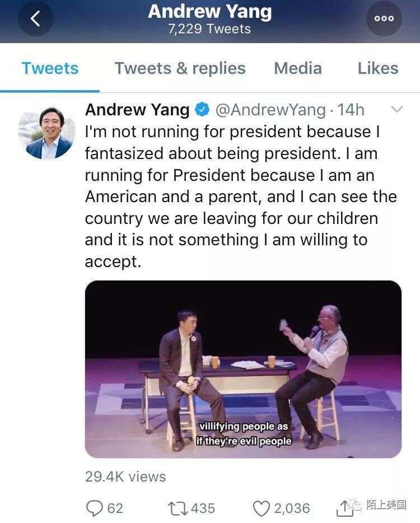Screen dimensions: 420x523
Task: Tap the Andrew Yang tweet author name
Action: click(137, 110)
